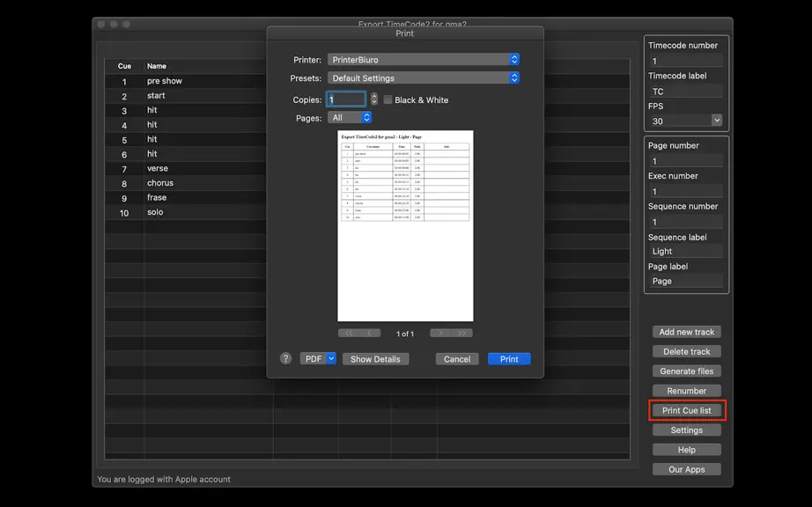Enable the Black & White checkbox
Viewport: 812px width, 507px height.
point(388,99)
